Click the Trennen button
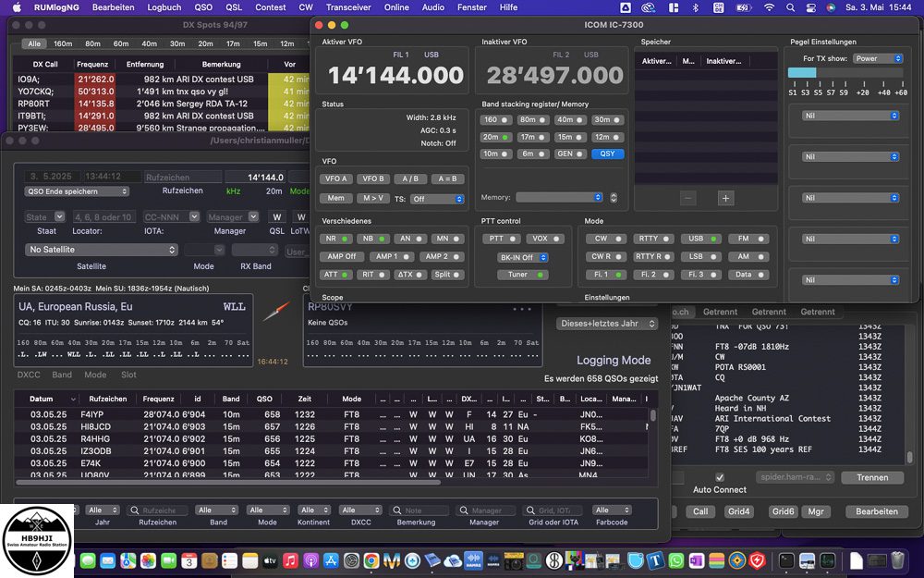 872,477
